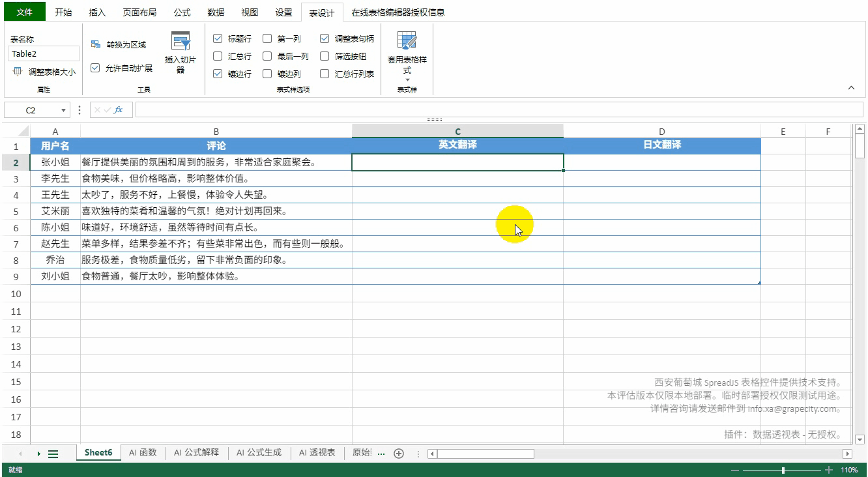Add a new sheet with plus icon
Screen dimensions: 868x477
pos(399,454)
